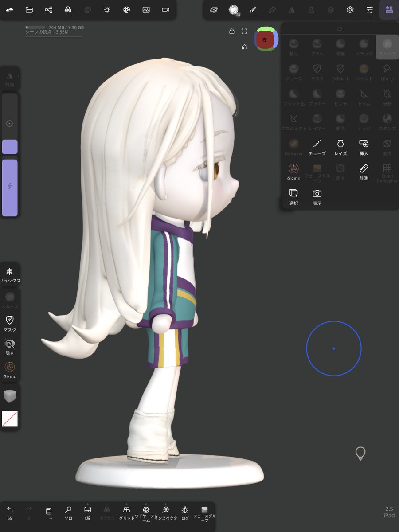Screen dimensions: 399x532
Task: Open the topology menu
Action: [x=68, y=10]
